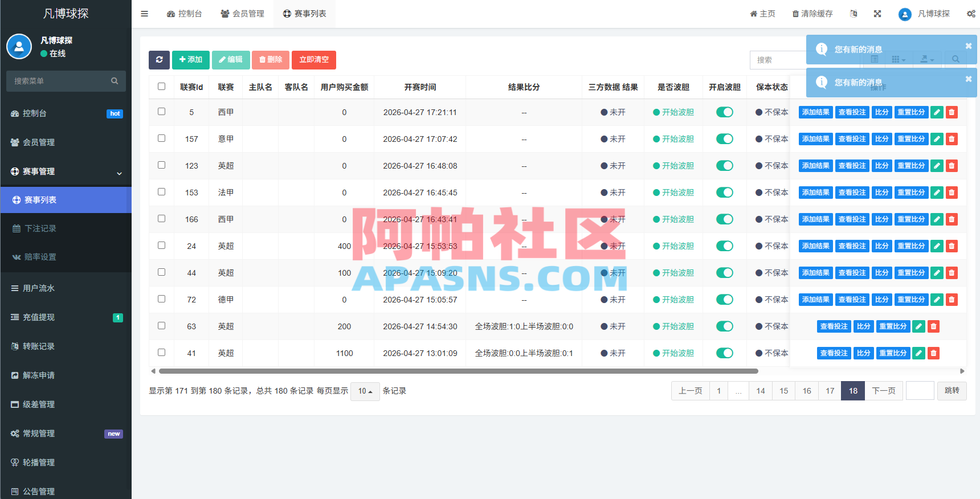Switch to the 会员管理 tab

(243, 14)
